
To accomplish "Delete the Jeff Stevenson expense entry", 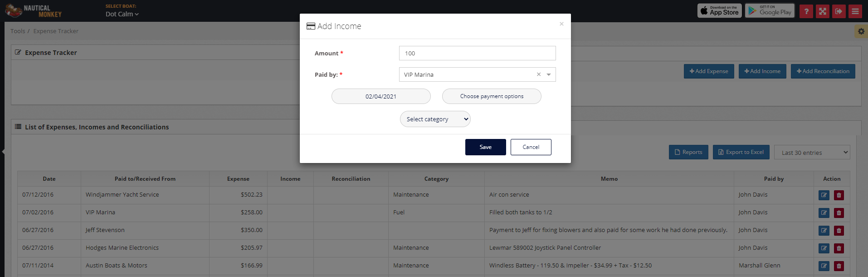I will (839, 231).
